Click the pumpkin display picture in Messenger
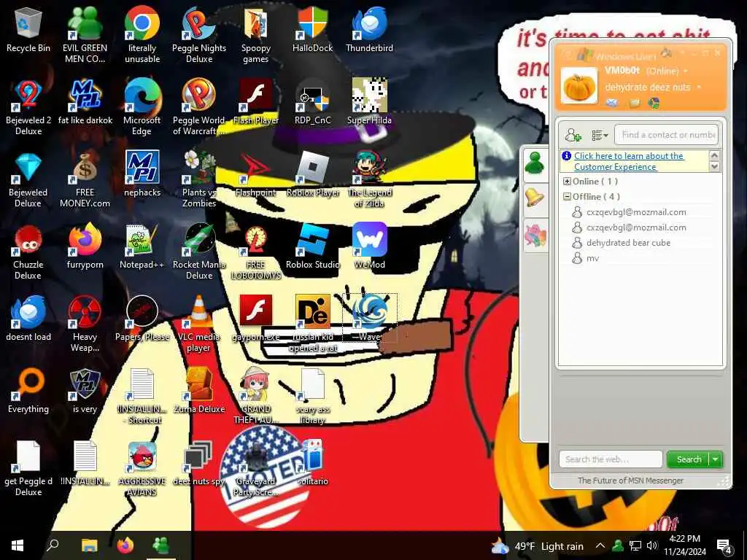 578,86
